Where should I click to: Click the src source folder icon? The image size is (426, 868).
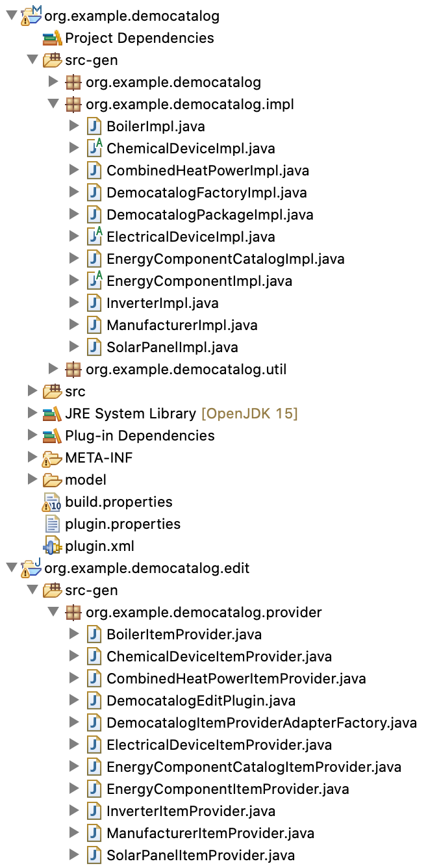coord(52,391)
